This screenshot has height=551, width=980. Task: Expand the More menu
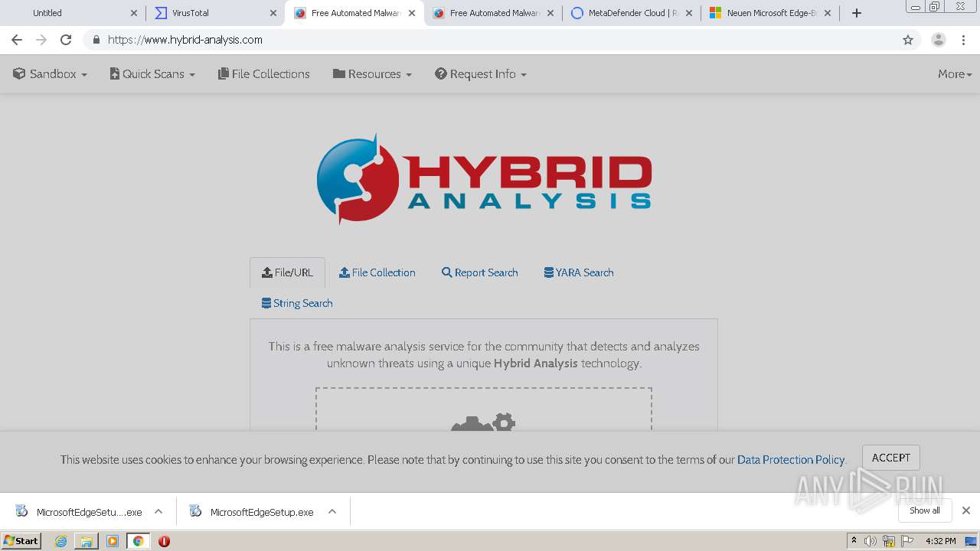(955, 74)
